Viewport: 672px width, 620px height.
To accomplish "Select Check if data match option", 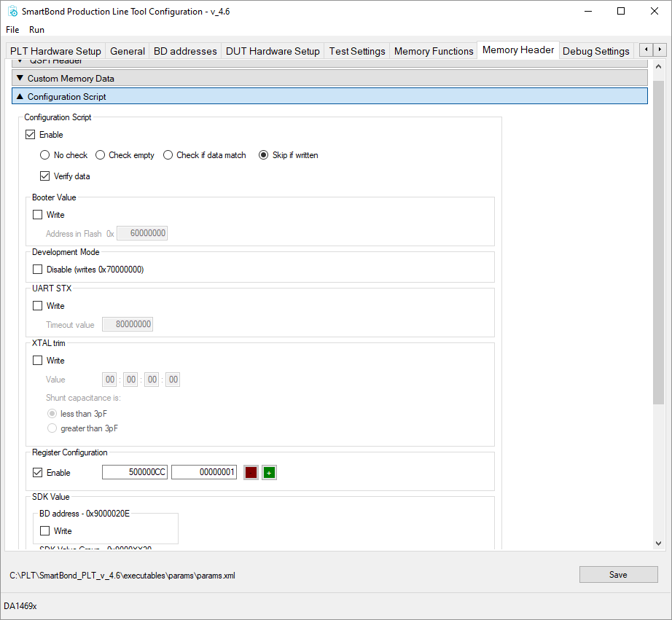I will [168, 155].
